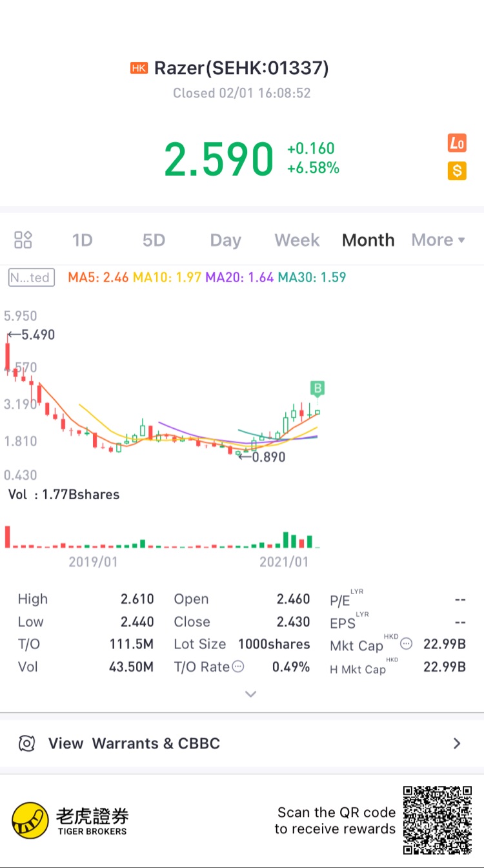Tap the Vol value 43.50M
The image size is (484, 868).
[x=132, y=666]
